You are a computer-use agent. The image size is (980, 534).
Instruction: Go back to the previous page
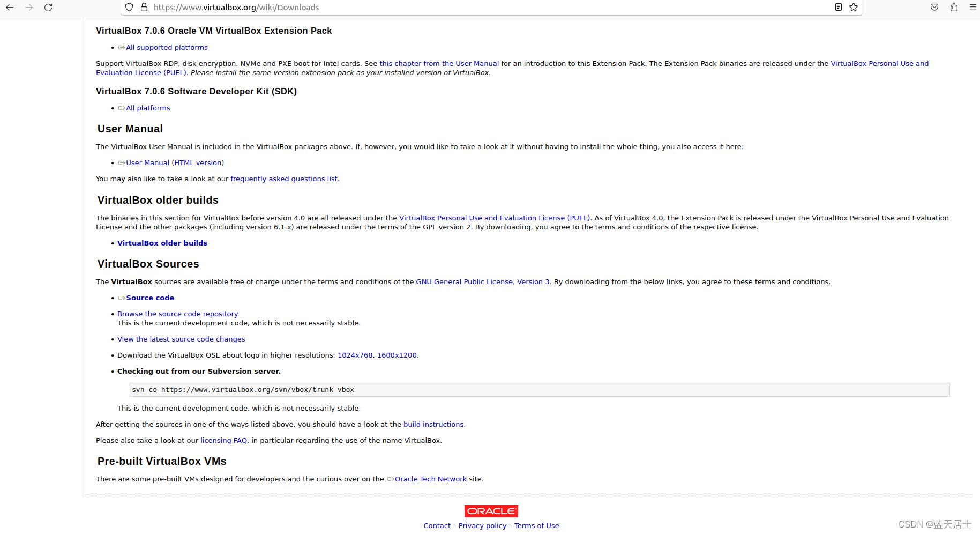pos(10,8)
